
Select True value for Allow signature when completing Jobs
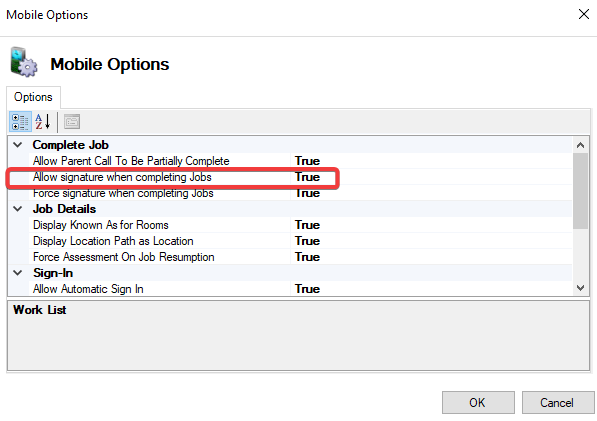tap(307, 177)
